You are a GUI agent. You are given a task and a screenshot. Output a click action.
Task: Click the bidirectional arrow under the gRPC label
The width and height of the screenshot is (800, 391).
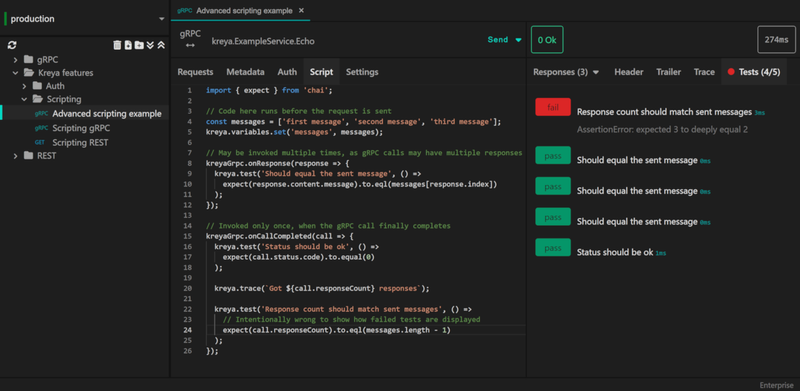pyautogui.click(x=190, y=45)
